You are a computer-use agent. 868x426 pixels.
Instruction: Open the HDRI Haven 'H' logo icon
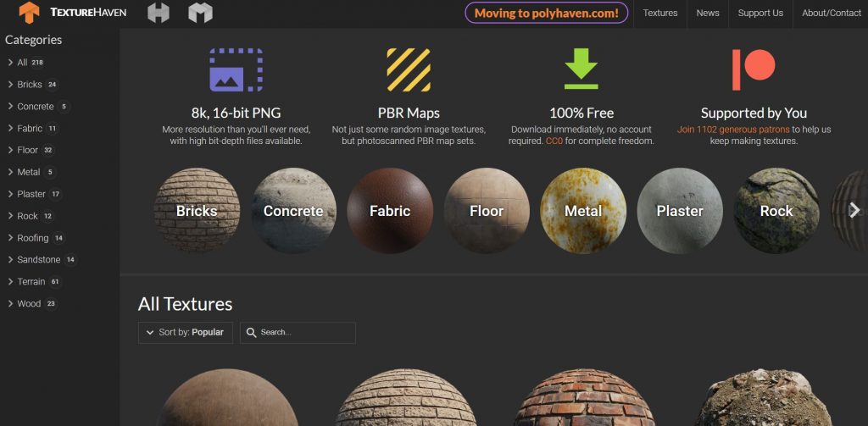point(159,13)
